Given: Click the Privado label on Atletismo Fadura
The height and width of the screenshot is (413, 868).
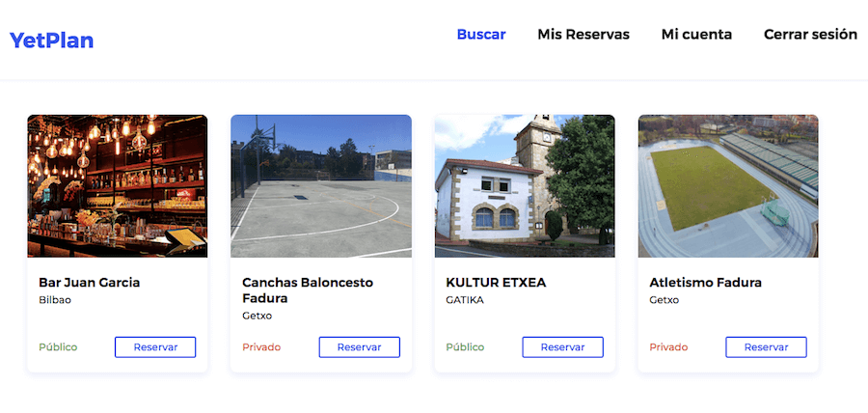Looking at the screenshot, I should 668,347.
